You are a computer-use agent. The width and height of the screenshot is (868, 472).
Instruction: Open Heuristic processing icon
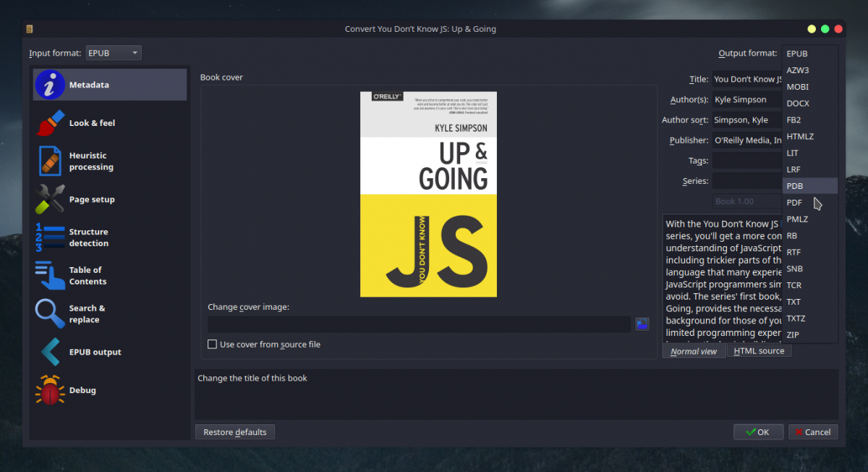tap(51, 161)
